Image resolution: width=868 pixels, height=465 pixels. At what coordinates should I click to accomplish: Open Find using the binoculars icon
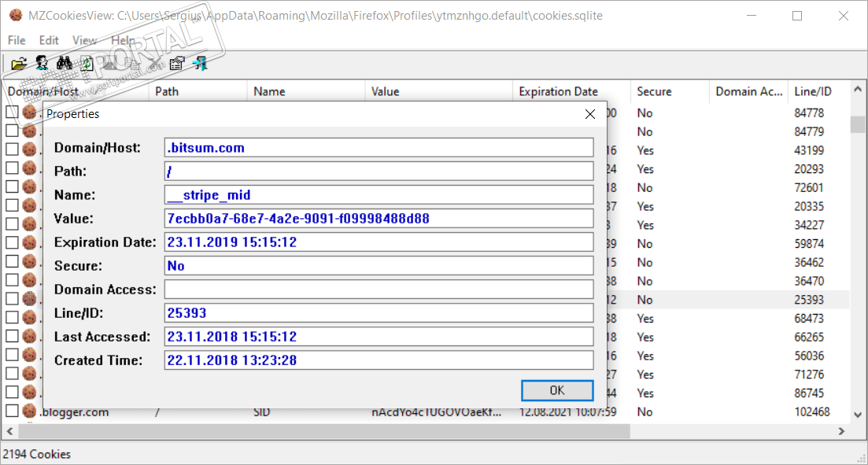[65, 64]
